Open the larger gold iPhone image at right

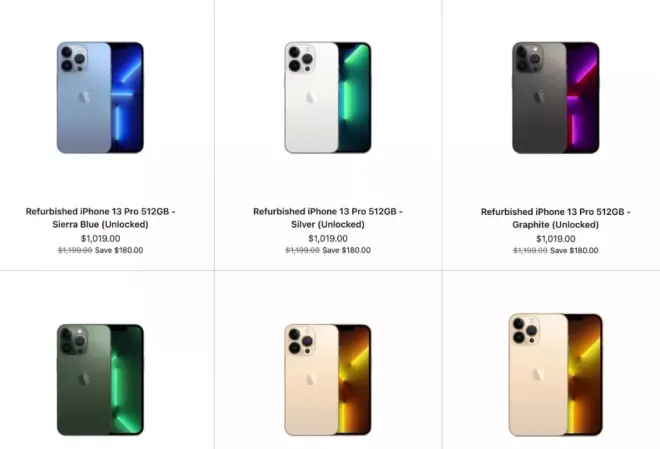[x=556, y=375]
